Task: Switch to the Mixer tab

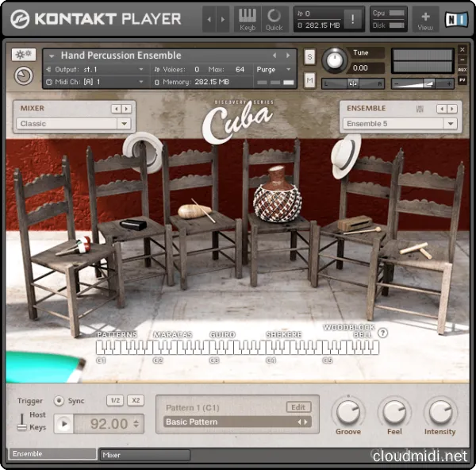Action: pos(144,455)
